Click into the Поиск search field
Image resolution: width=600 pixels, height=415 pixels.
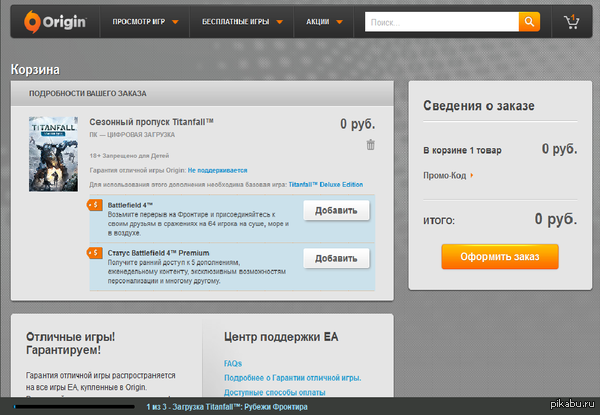(440, 21)
